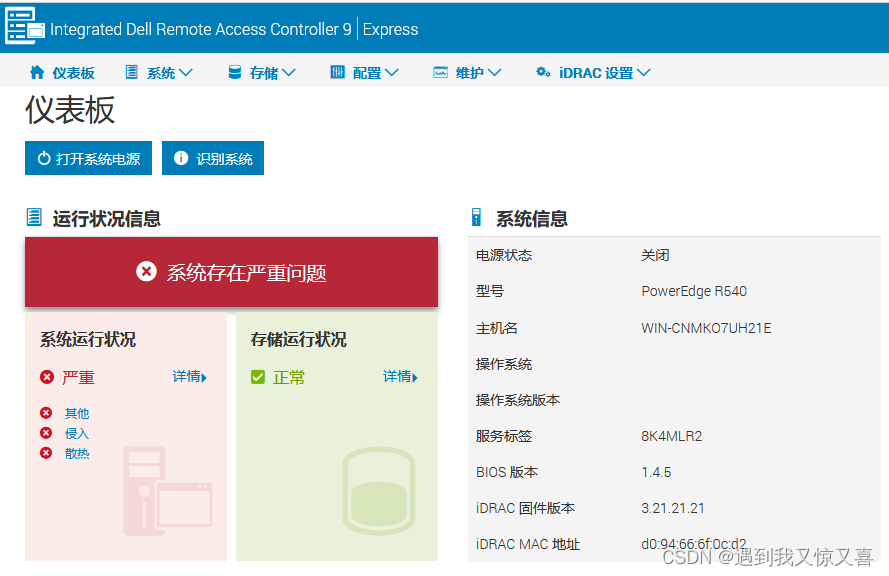The width and height of the screenshot is (889, 576).
Task: Click the iDRAC server logo icon
Action: tap(24, 26)
